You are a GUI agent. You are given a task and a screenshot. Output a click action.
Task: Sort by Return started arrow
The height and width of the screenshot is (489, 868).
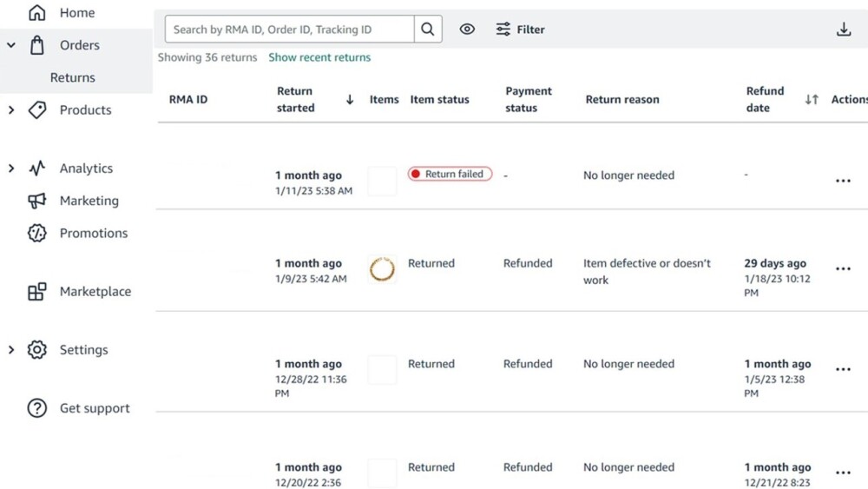click(x=350, y=100)
